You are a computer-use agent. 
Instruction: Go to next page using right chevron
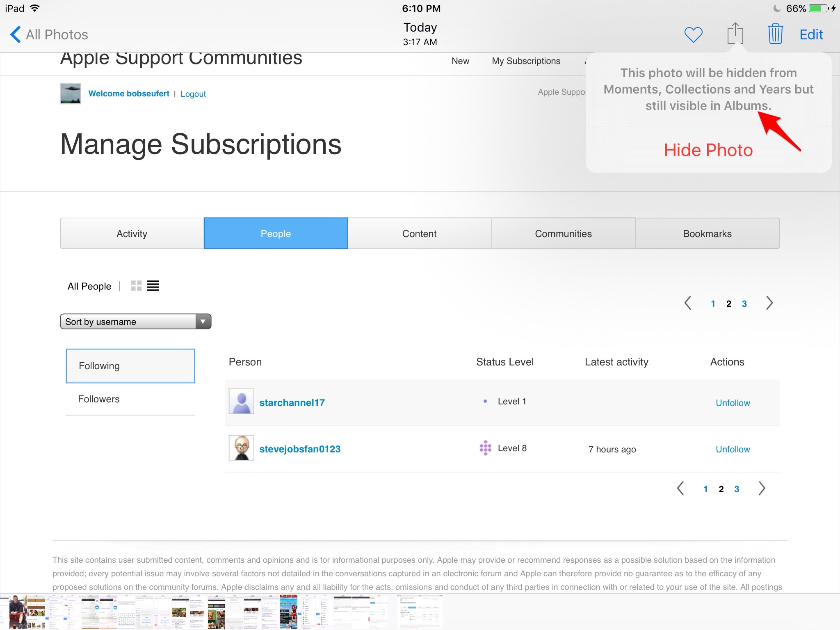coord(769,303)
